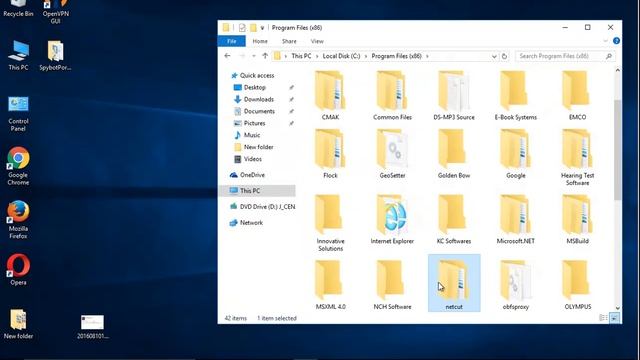Go back with the Back arrow
Image resolution: width=640 pixels, height=360 pixels.
227,56
